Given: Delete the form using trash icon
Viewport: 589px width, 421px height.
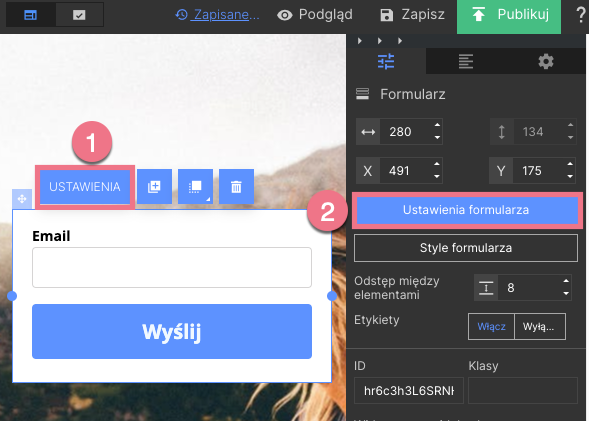Looking at the screenshot, I should [x=236, y=187].
